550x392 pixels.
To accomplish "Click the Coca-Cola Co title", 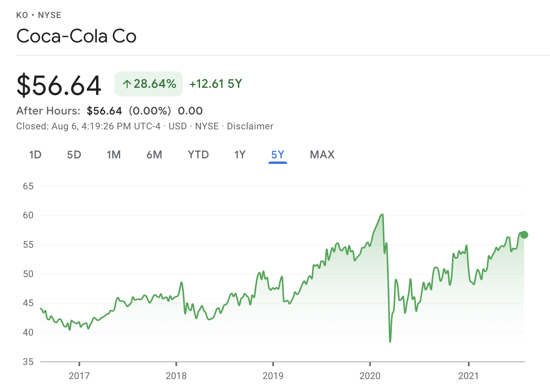I will [x=76, y=36].
